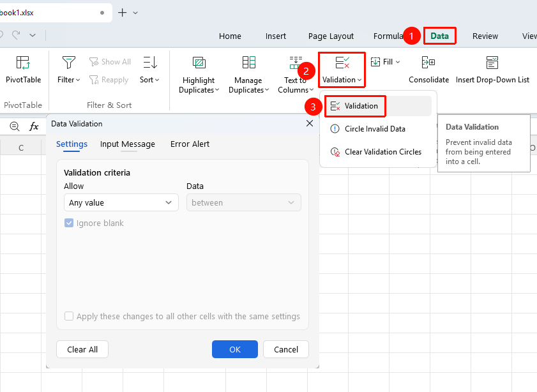537x392 pixels.
Task: Click the Filter funnel icon
Action: coord(68,63)
